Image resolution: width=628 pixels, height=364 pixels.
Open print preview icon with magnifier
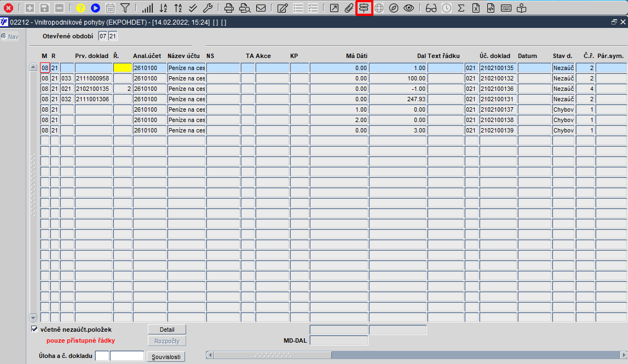[245, 8]
